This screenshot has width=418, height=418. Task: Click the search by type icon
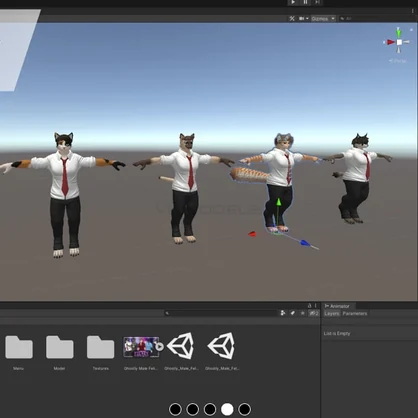click(283, 313)
